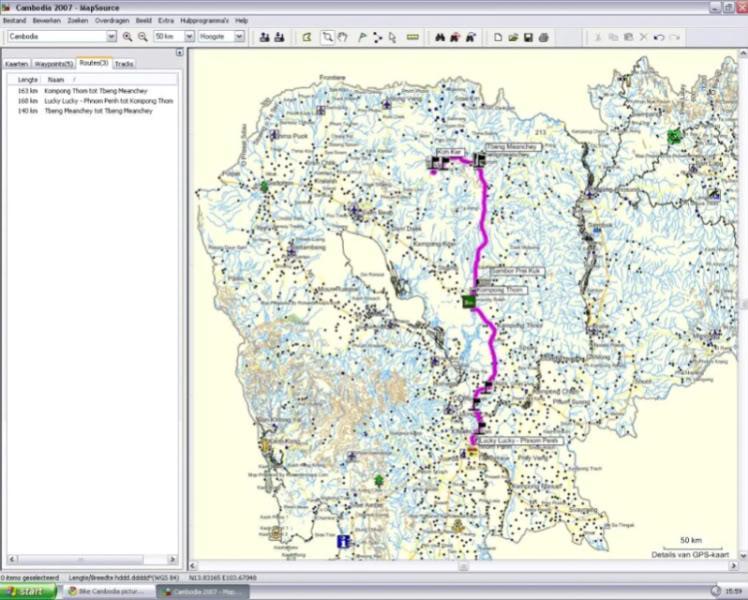Click the print icon

pos(543,37)
